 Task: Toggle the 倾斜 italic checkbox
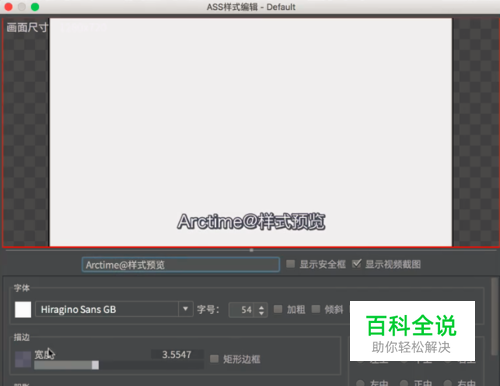316,309
